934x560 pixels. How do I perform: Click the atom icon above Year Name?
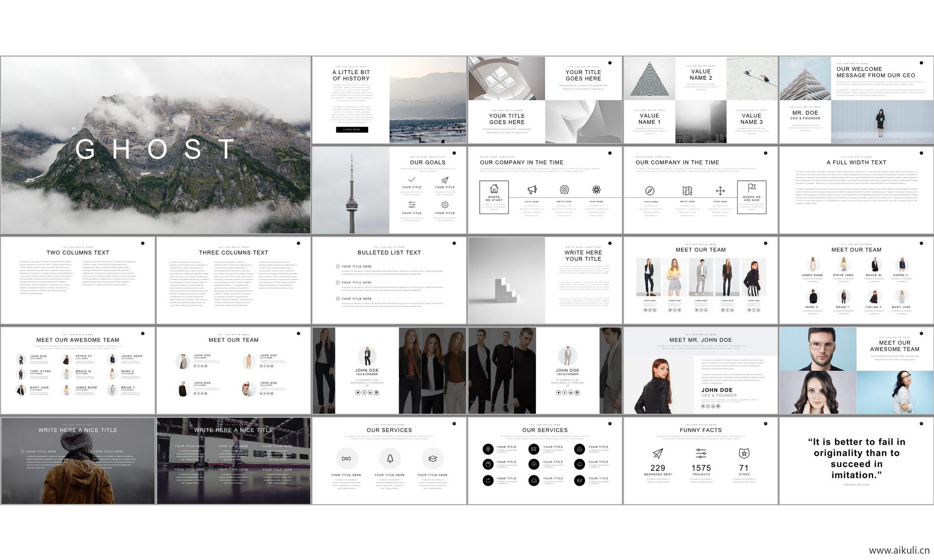[x=596, y=190]
